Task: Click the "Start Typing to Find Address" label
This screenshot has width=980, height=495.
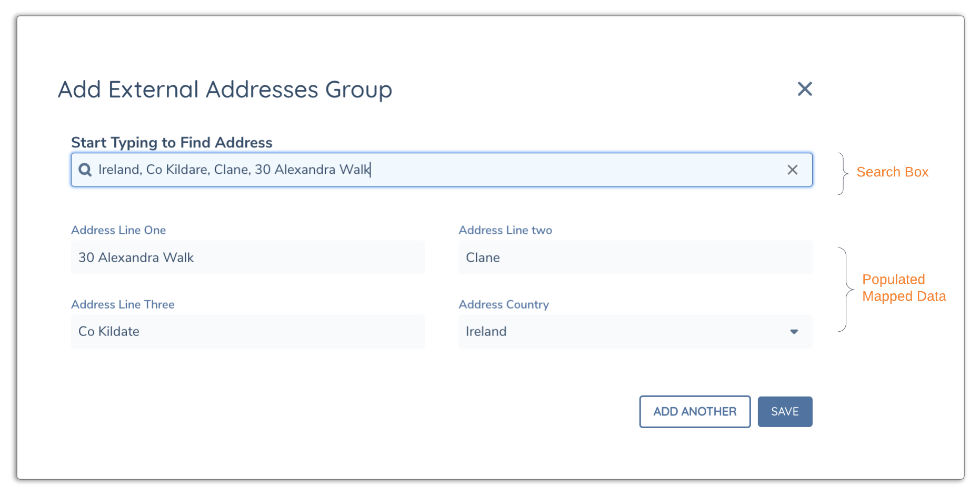Action: (172, 143)
